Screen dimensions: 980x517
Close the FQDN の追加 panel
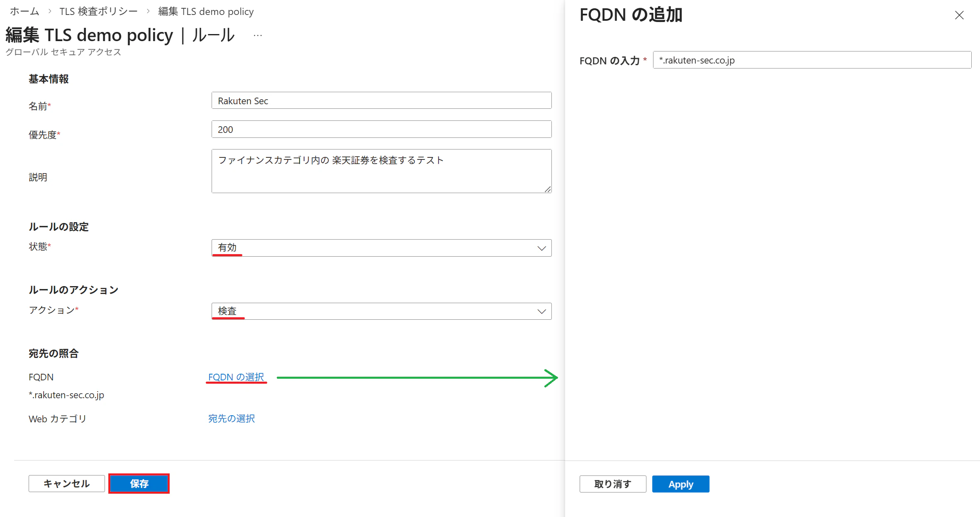coord(959,15)
